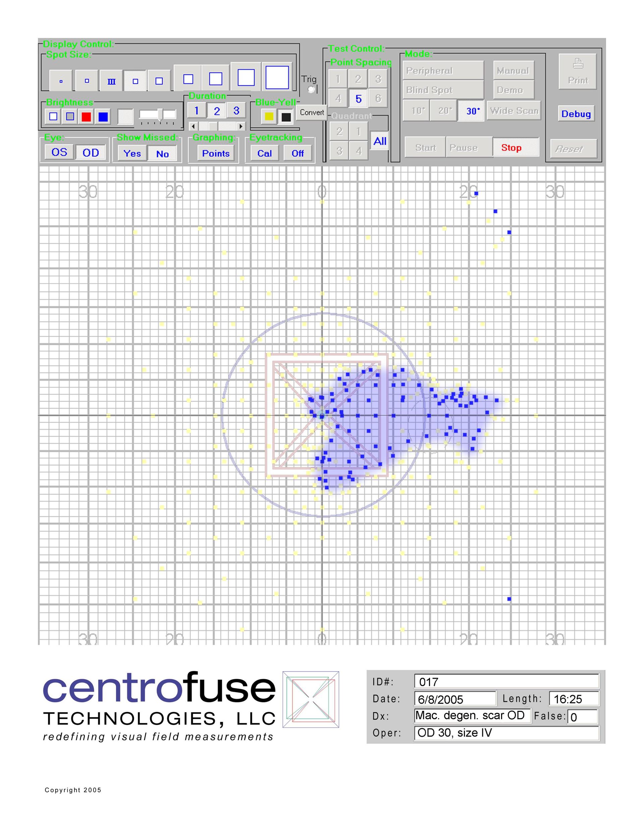Click the Convert button

click(x=312, y=112)
